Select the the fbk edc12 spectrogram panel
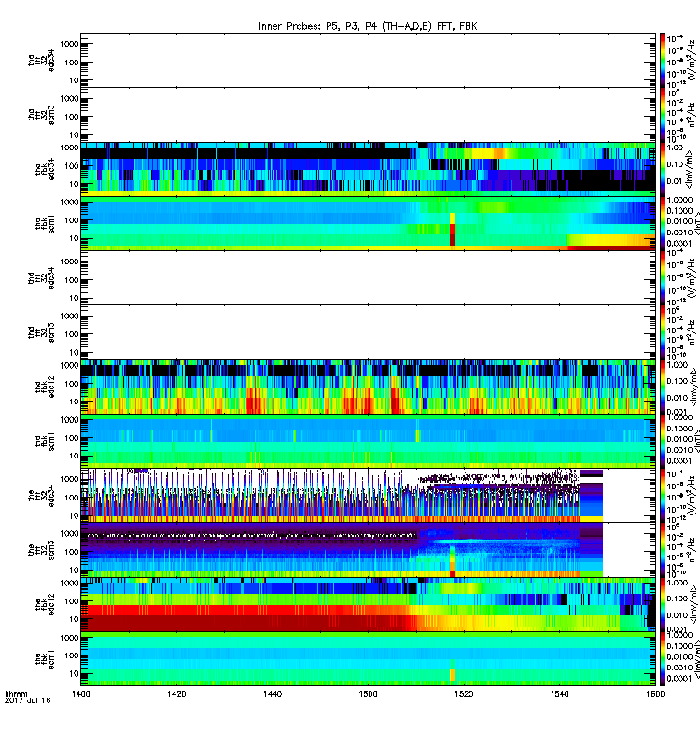Screen dimensions: 700x747 [x=368, y=604]
